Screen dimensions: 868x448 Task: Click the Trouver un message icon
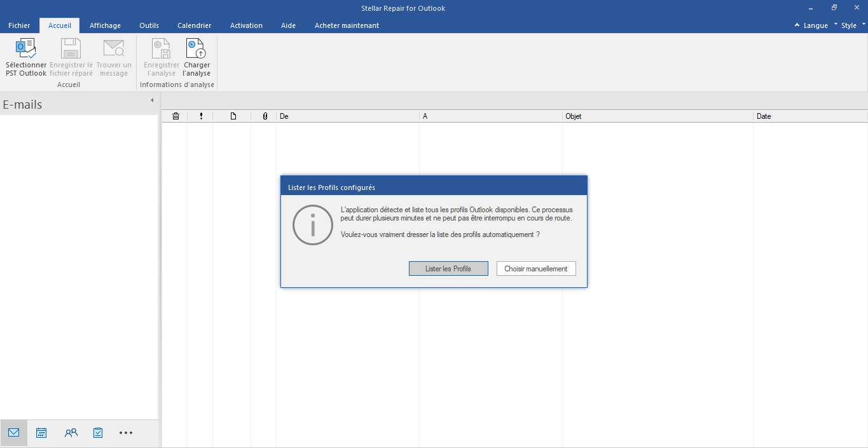coord(114,49)
